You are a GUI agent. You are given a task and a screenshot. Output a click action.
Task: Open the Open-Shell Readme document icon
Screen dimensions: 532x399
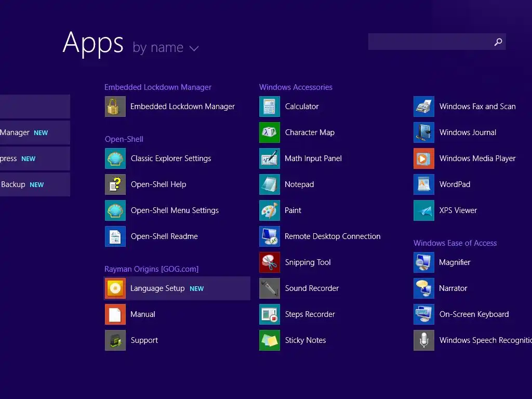point(115,236)
